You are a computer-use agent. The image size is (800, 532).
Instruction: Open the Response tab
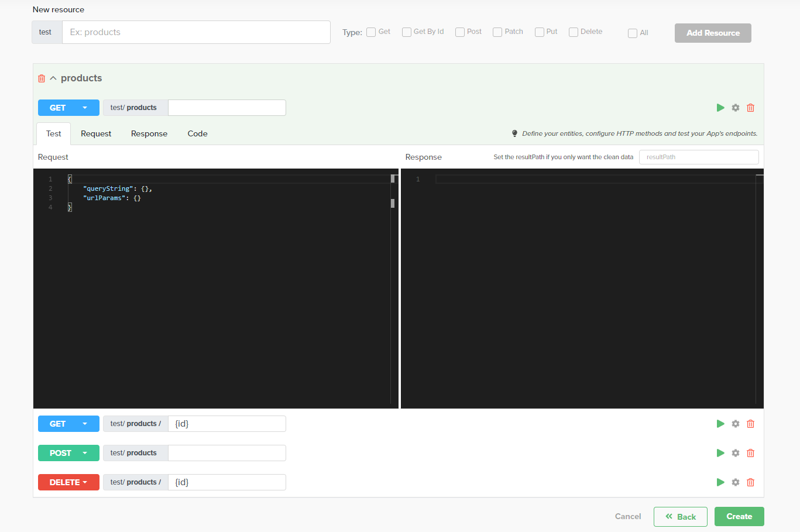coord(149,133)
